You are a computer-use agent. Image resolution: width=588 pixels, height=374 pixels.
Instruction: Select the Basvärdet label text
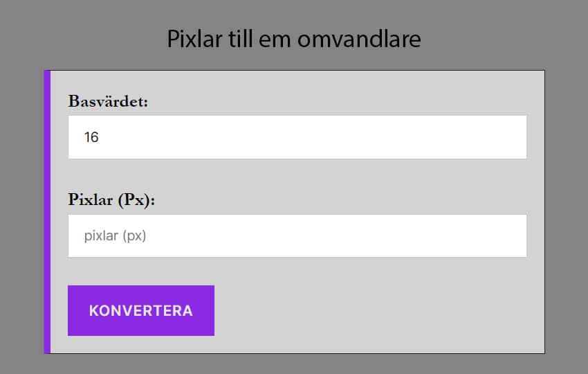click(108, 101)
